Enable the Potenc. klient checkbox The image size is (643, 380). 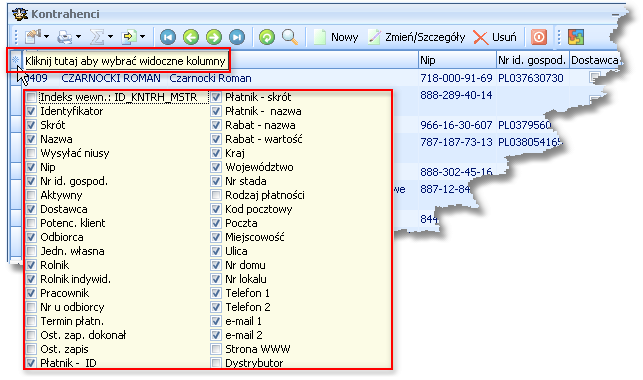coord(31,223)
